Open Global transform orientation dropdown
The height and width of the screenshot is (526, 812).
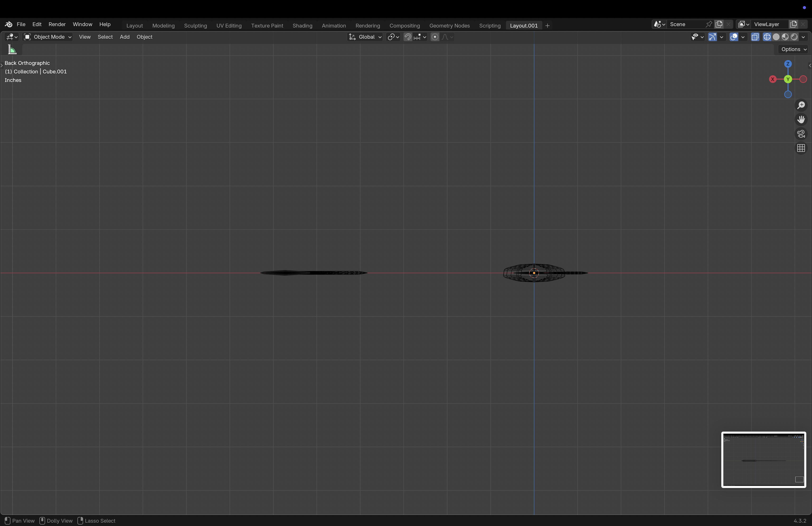coord(365,37)
